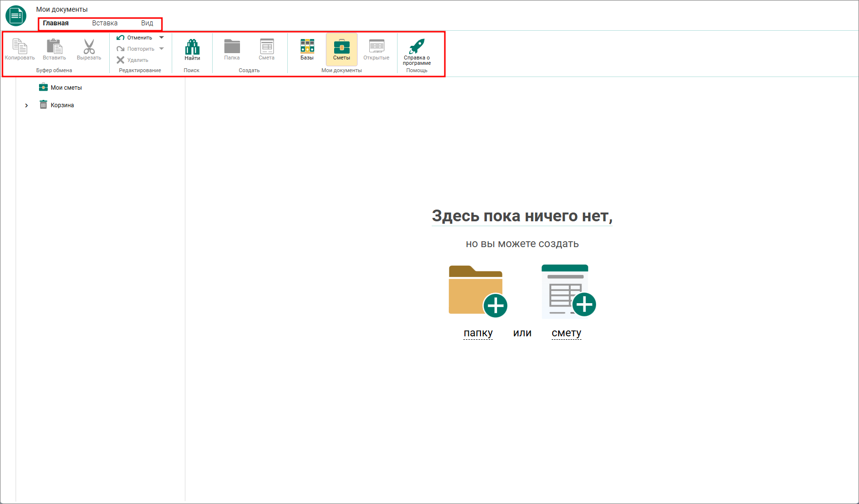The image size is (859, 504).
Task: Click the смету link to create estimate
Action: coord(566,333)
